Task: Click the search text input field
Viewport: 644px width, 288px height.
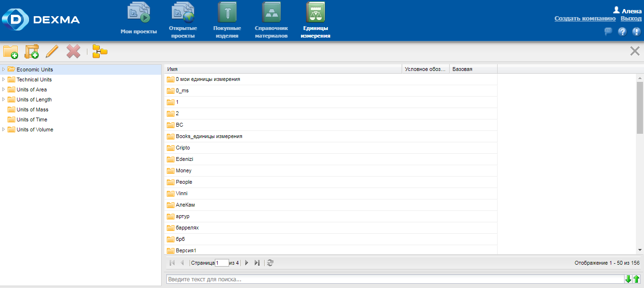Action: click(x=395, y=279)
